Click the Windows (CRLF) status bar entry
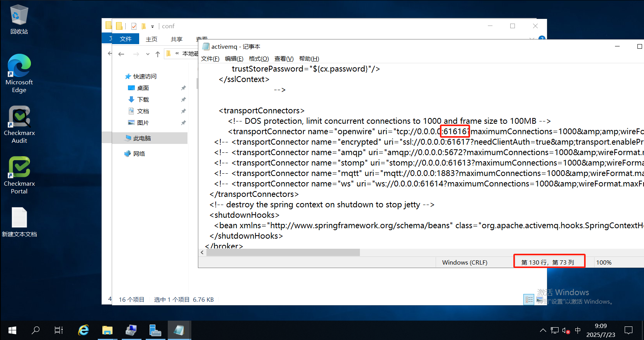The height and width of the screenshot is (340, 644). tap(465, 263)
